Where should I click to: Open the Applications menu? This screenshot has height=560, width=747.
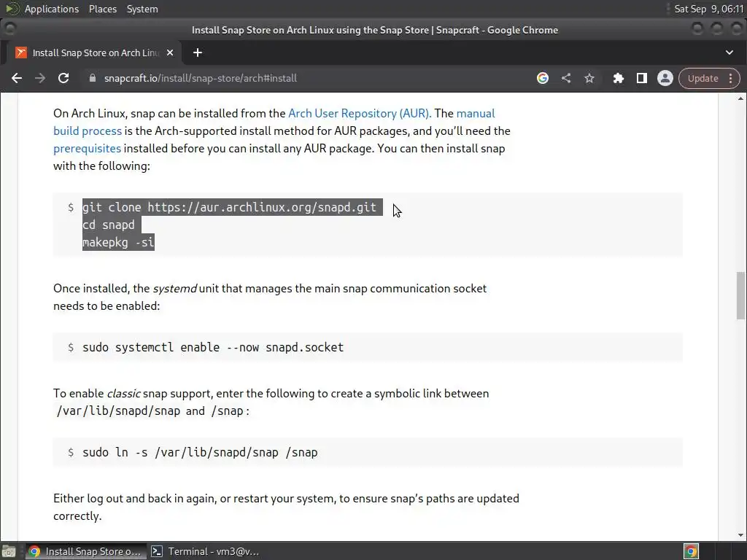[x=52, y=9]
